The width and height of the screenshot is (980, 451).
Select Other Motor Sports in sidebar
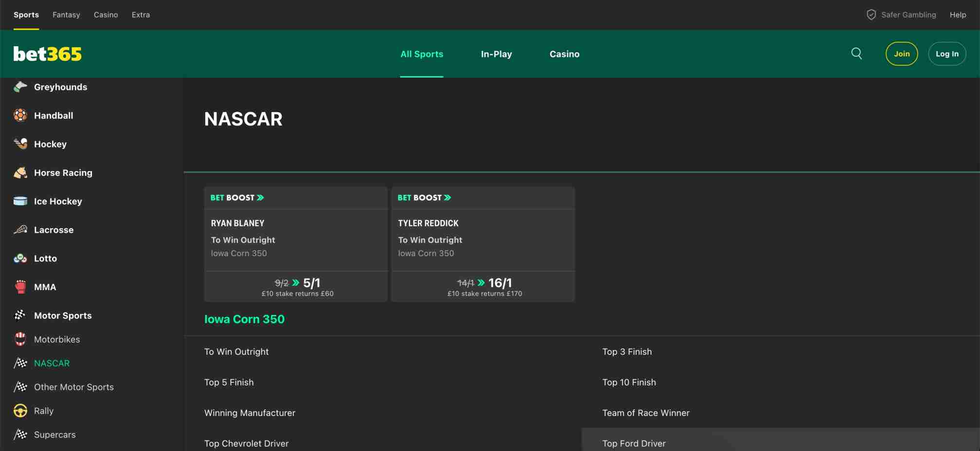74,387
